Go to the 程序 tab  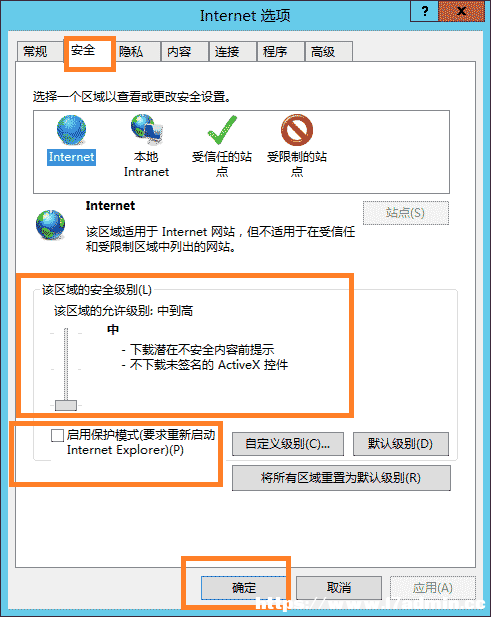tap(275, 52)
